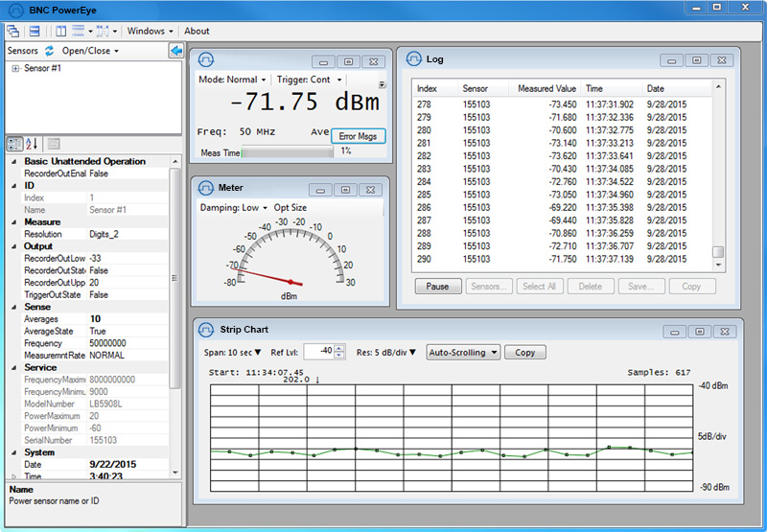The height and width of the screenshot is (532, 767).
Task: Click the blue back arrow to collapse Sensors panel
Action: click(176, 51)
